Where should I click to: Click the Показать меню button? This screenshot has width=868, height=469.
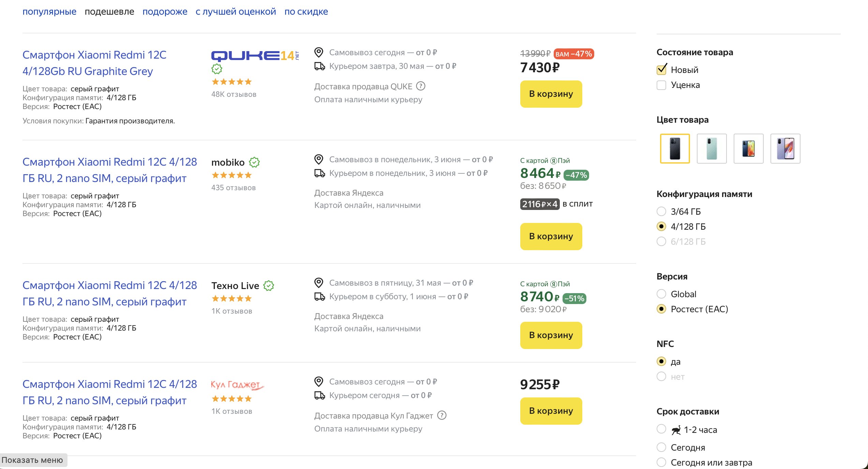tap(33, 460)
